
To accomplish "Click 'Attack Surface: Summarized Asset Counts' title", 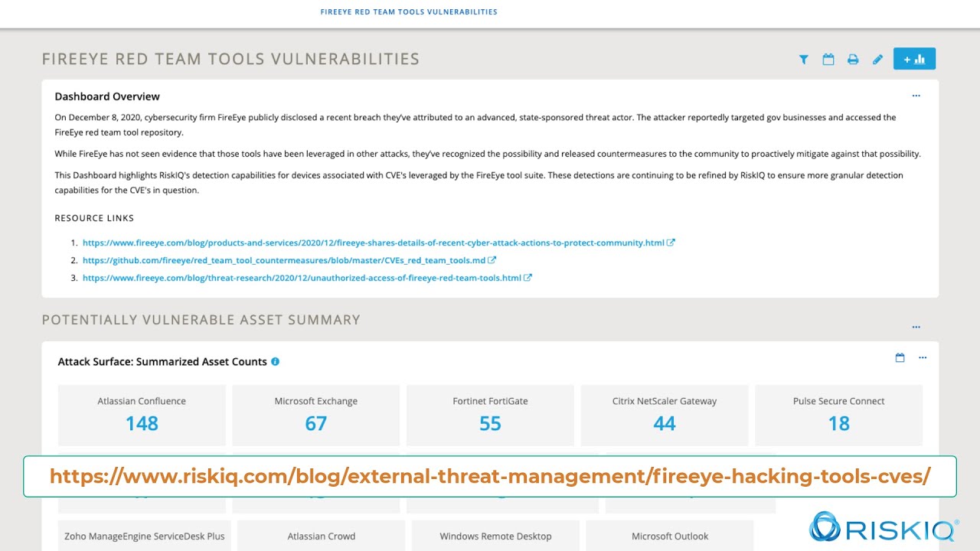I will pos(162,361).
